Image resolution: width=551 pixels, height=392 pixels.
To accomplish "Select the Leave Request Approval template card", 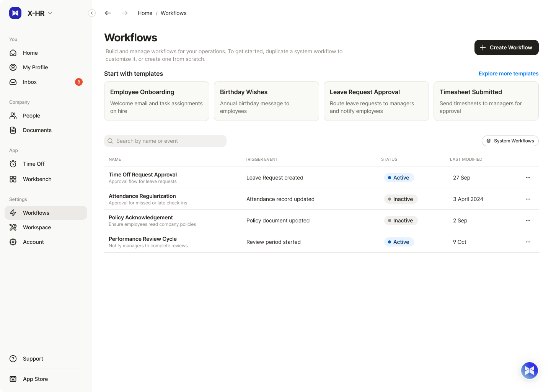I will 376,101.
